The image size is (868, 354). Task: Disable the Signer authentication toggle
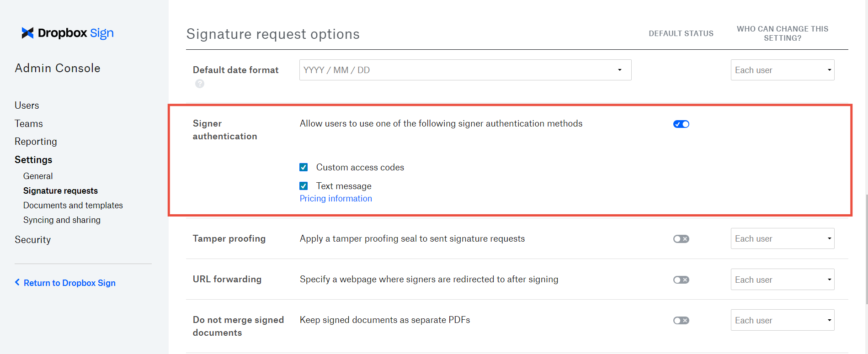point(681,123)
